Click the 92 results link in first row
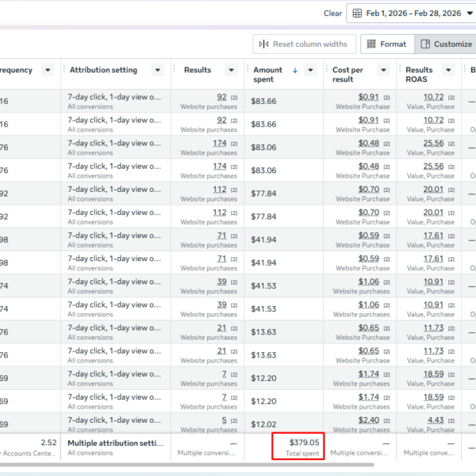This screenshot has height=476, width=476. [x=221, y=98]
